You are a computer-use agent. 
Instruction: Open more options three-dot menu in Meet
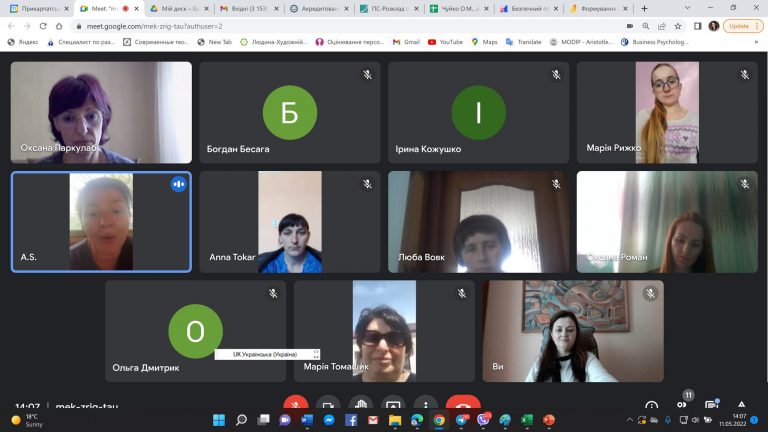(425, 405)
